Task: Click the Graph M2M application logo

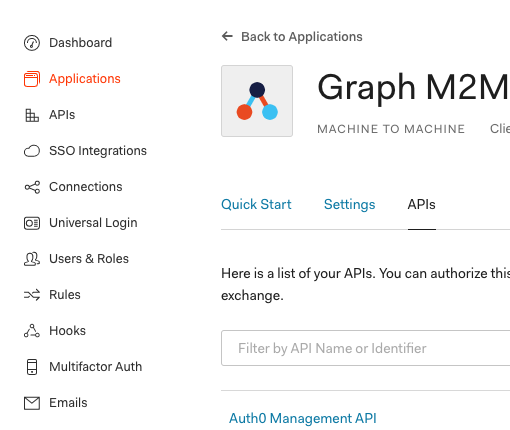Action: point(257,101)
